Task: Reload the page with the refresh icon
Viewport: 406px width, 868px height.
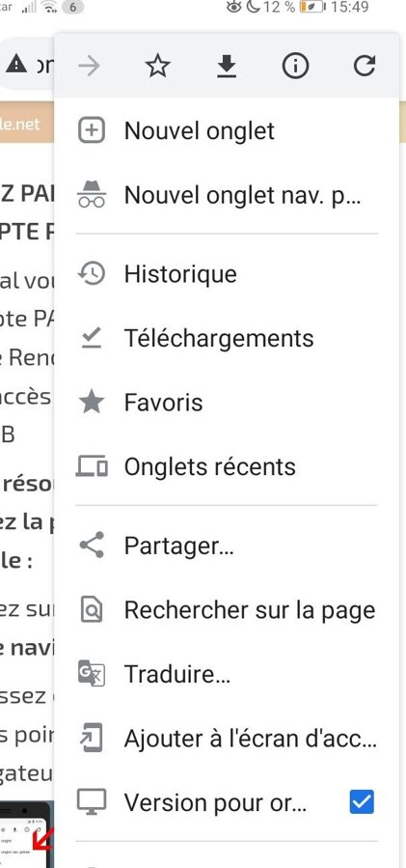Action: click(365, 66)
